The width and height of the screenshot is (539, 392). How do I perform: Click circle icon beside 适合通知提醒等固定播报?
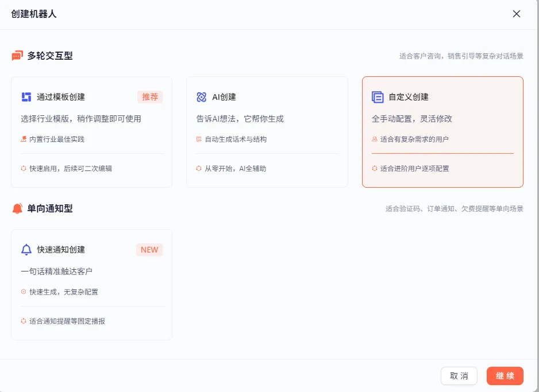tap(24, 321)
